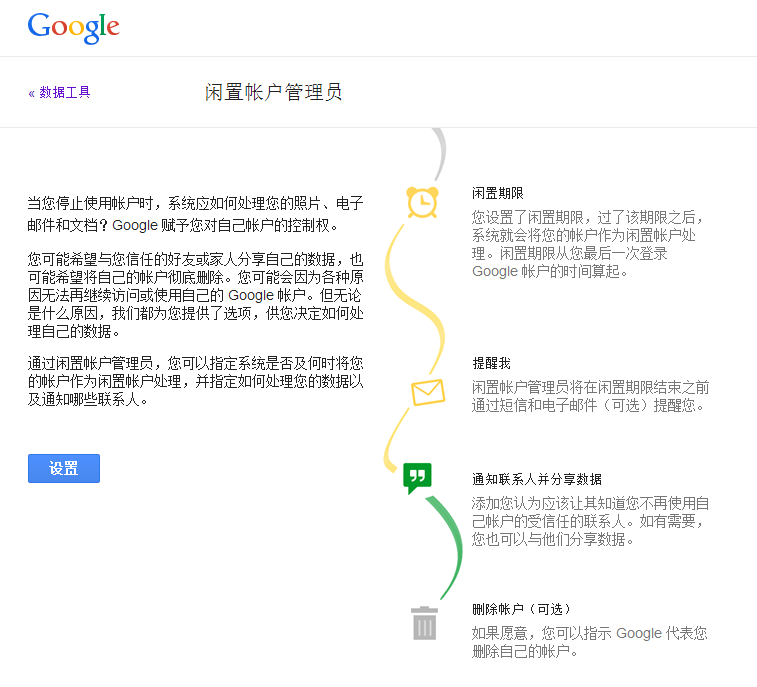
Task: Click the yellow alarm clock icon
Action: tap(422, 201)
